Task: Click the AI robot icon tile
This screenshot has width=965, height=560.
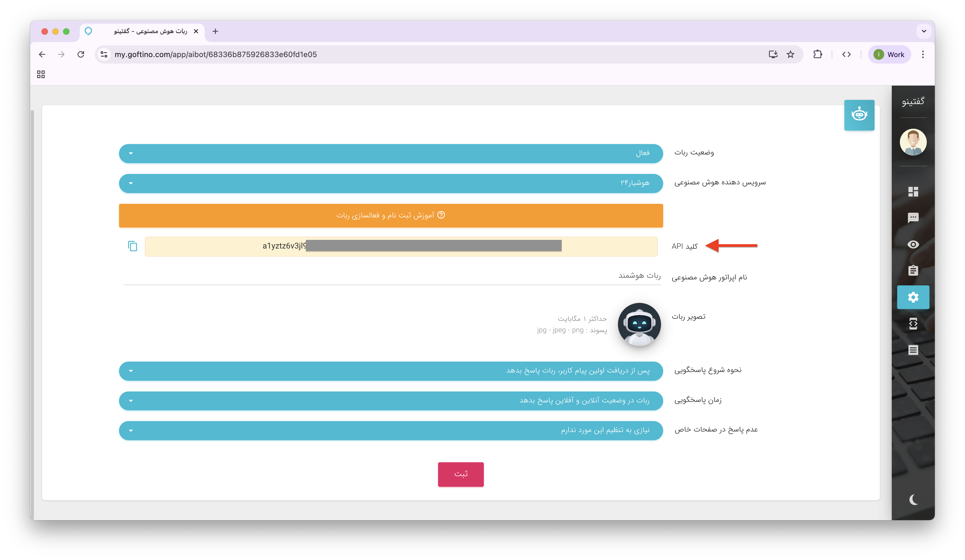Action: pyautogui.click(x=859, y=115)
